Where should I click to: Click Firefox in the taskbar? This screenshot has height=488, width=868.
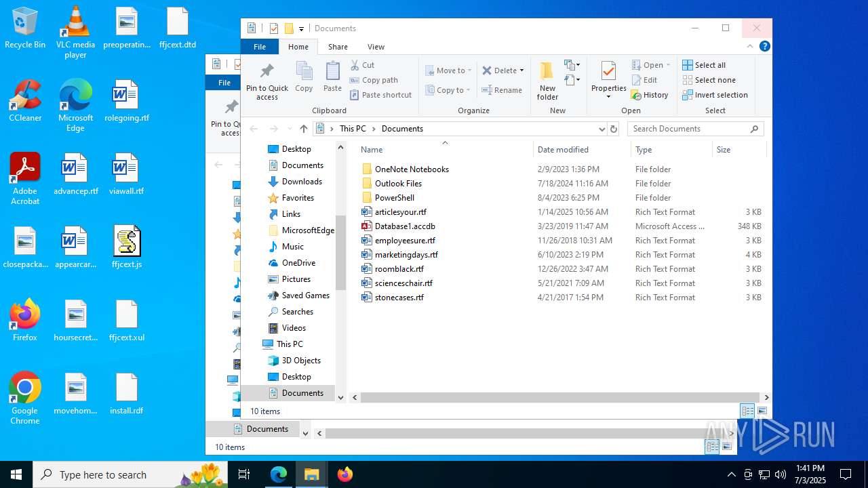pos(345,474)
